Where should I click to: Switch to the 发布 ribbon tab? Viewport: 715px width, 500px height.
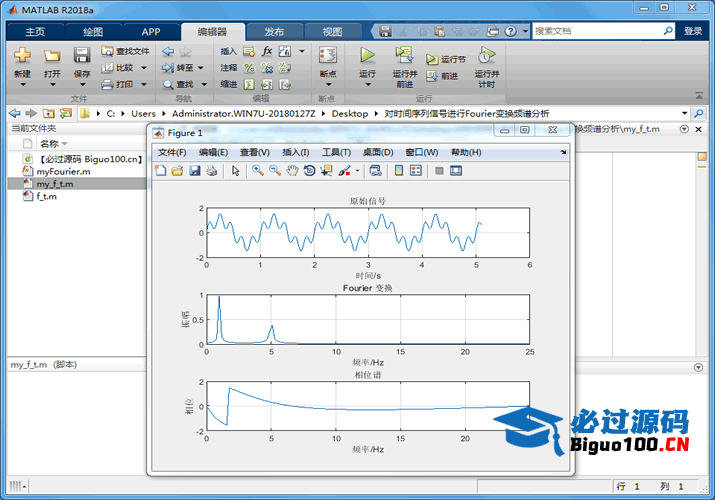pyautogui.click(x=274, y=32)
